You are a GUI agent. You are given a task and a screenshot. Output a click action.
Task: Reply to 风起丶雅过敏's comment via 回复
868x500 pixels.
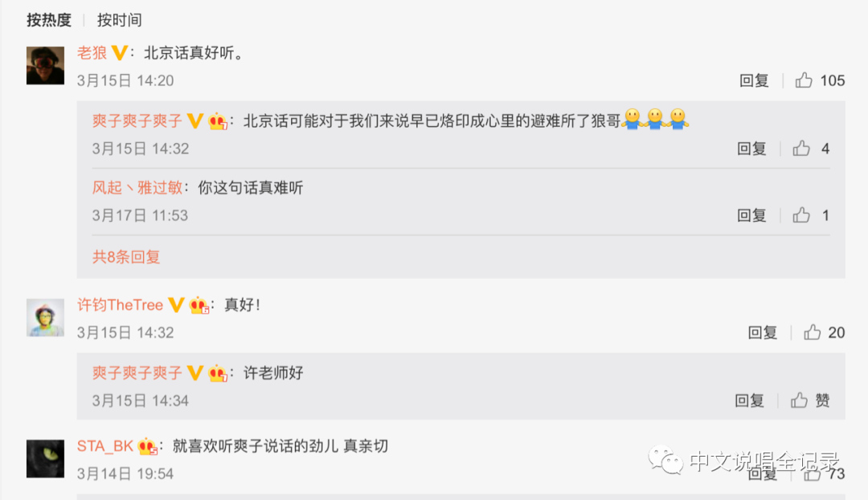(751, 215)
